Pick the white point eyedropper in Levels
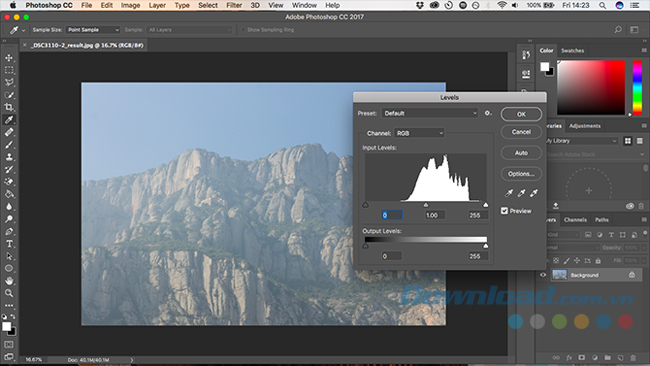Image resolution: width=650 pixels, height=366 pixels. (x=534, y=193)
